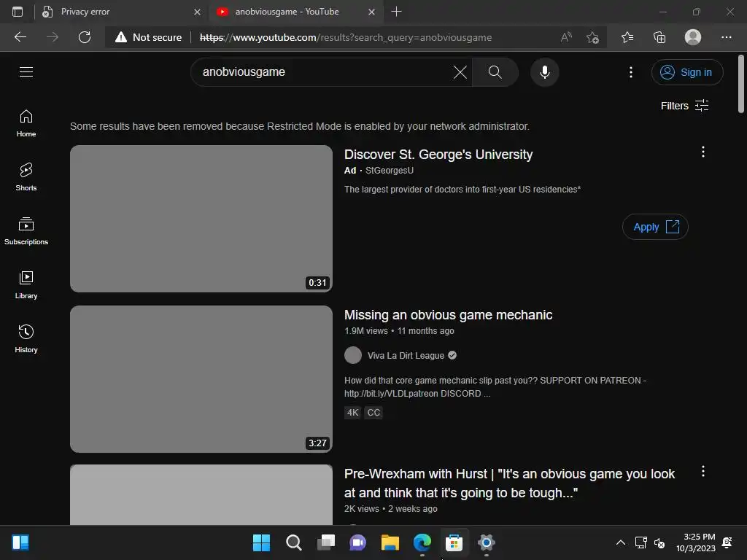Open Collections in Edge toolbar
The image size is (747, 560).
[x=659, y=37]
